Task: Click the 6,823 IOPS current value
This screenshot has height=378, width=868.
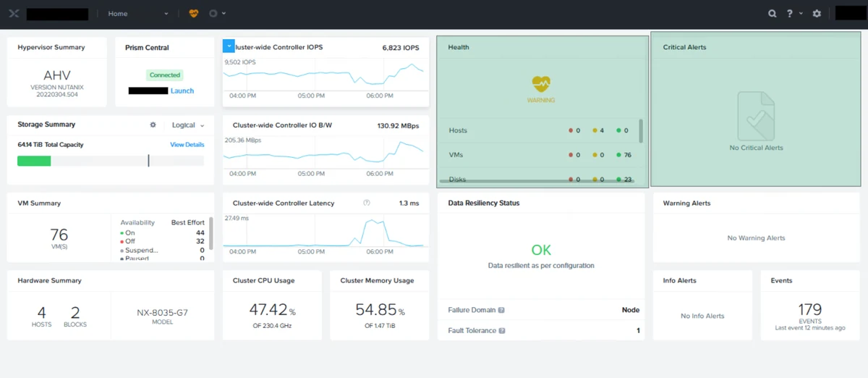Action: (401, 48)
